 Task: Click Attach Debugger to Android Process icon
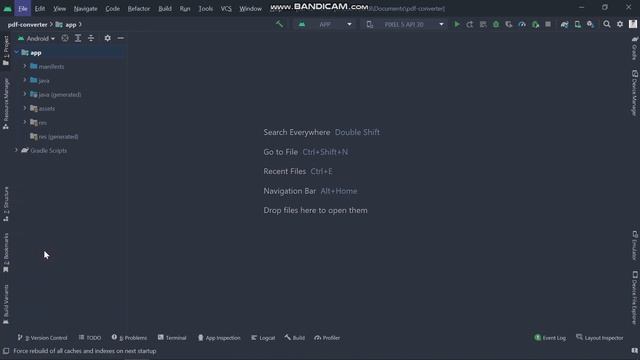click(535, 24)
